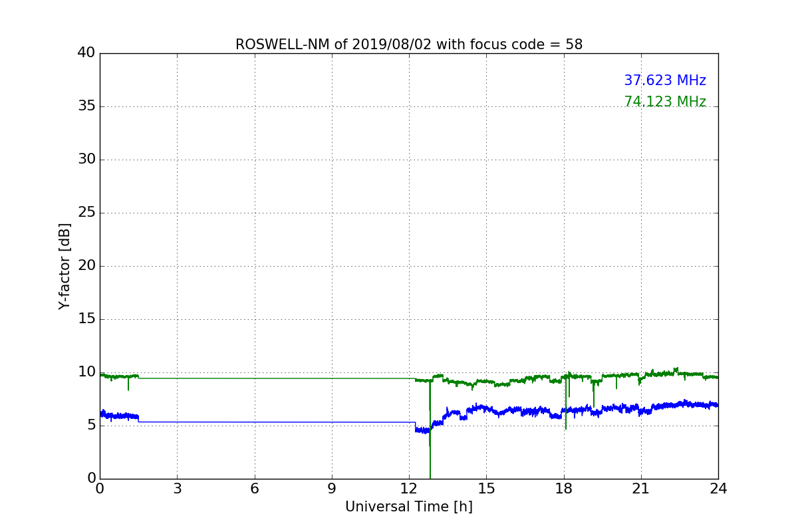Image resolution: width=798 pixels, height=532 pixels.
Task: Click the plot title 'ROSWELL-NM of 2019/08/02 with focus code = 58'
Action: (x=409, y=45)
